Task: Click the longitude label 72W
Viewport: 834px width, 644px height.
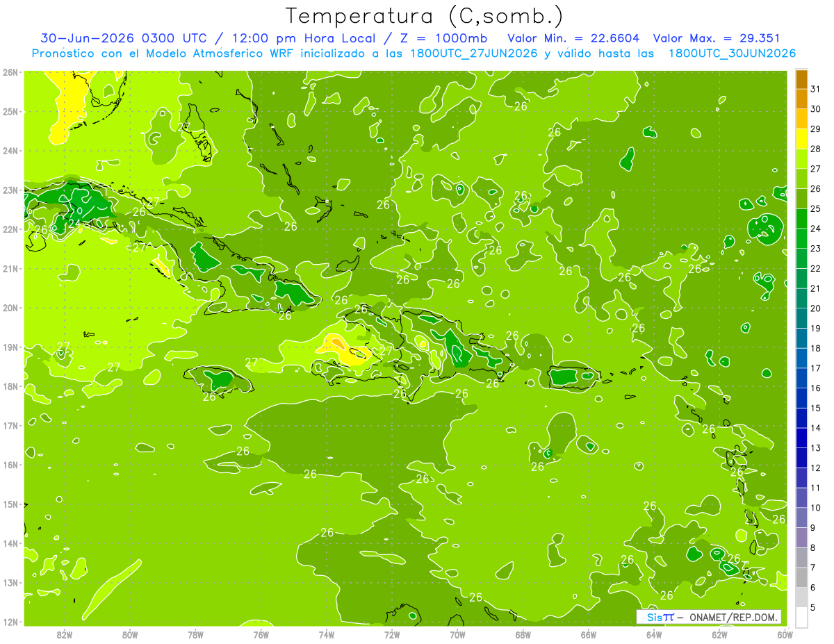Action: (392, 634)
